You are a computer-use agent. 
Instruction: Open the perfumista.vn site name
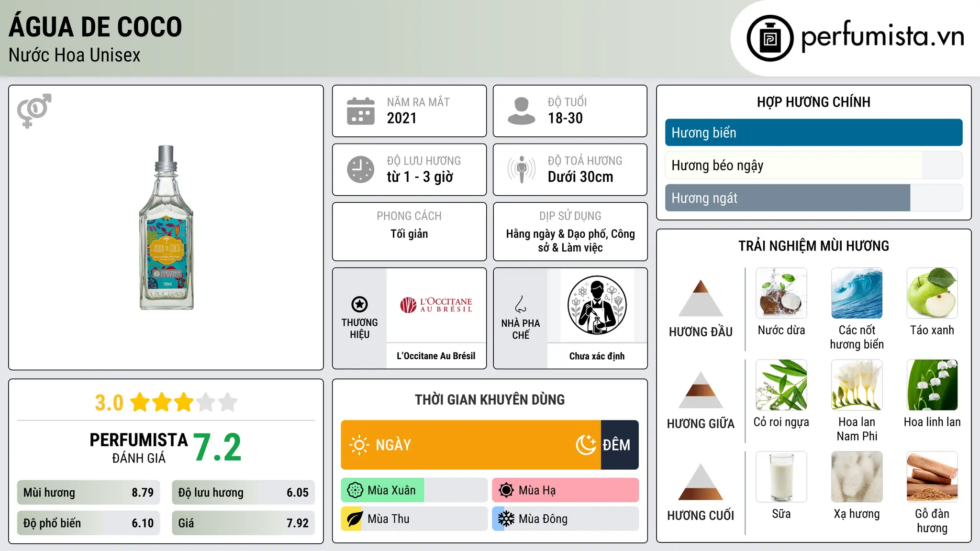(882, 37)
